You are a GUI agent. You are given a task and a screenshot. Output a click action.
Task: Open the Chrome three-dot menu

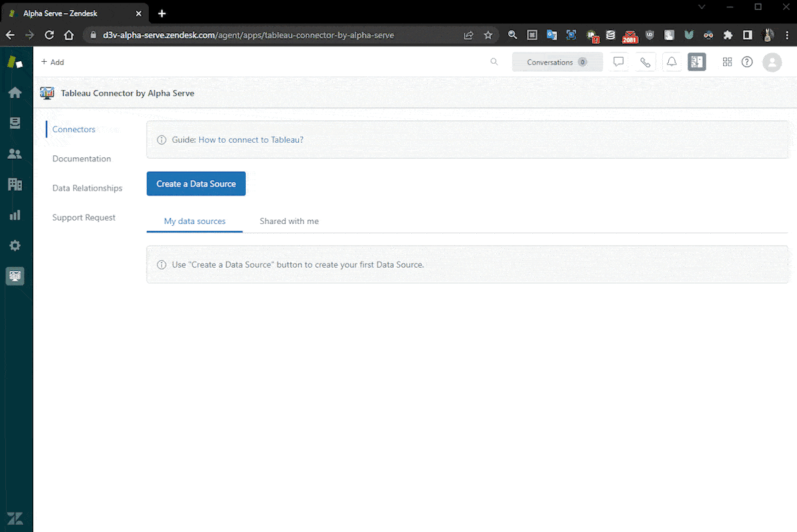[786, 35]
